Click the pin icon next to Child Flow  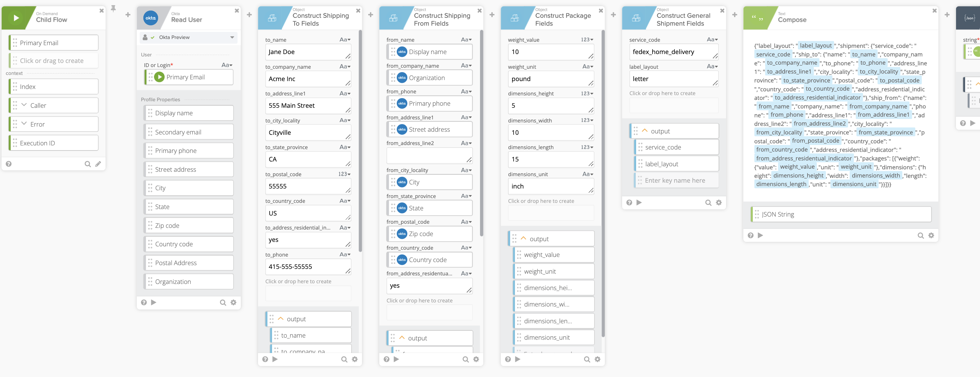[x=113, y=8]
